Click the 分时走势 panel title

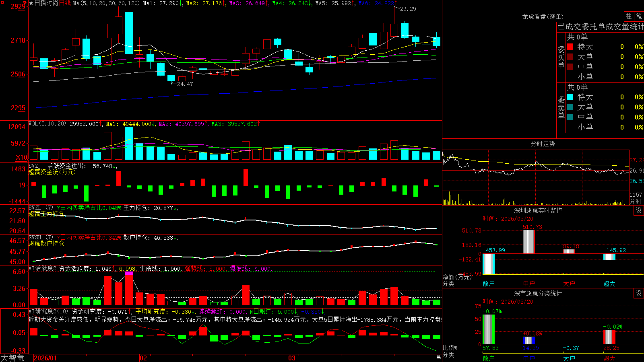click(x=543, y=144)
